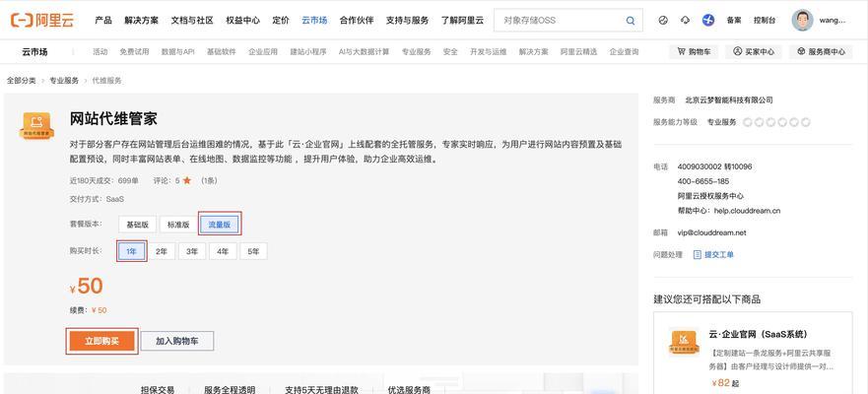868x394 pixels.
Task: Click the 网站代维管家 product icon
Action: pos(36,126)
